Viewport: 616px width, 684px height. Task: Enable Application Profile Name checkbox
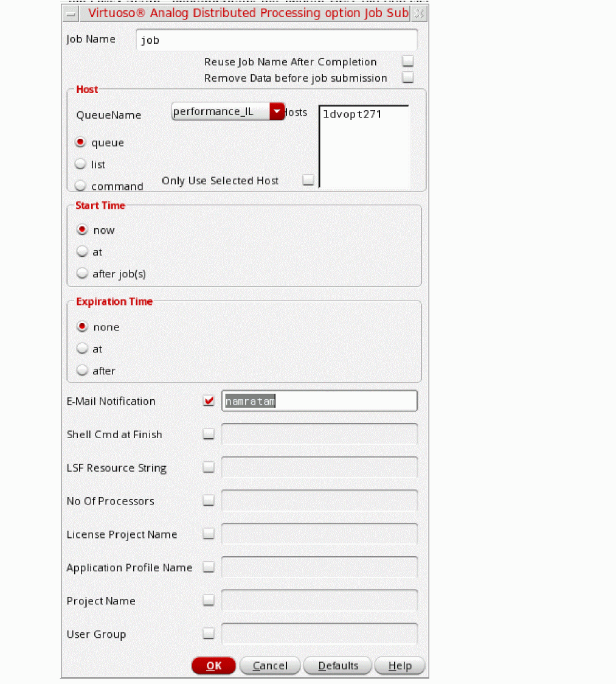click(x=209, y=567)
